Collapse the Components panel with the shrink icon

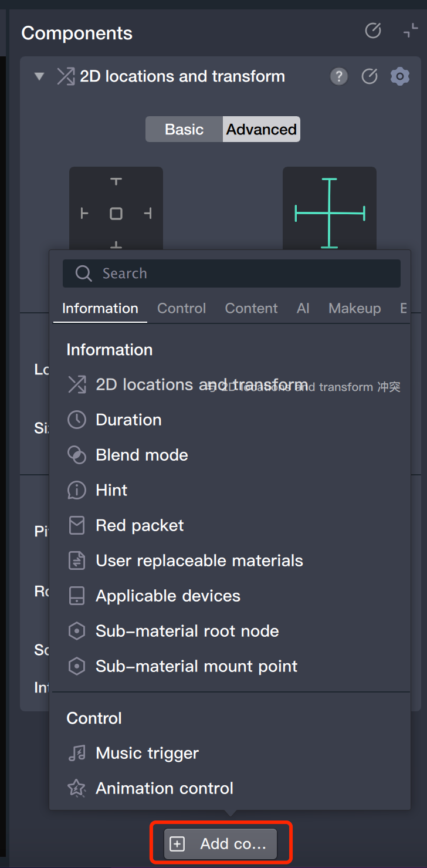click(411, 31)
